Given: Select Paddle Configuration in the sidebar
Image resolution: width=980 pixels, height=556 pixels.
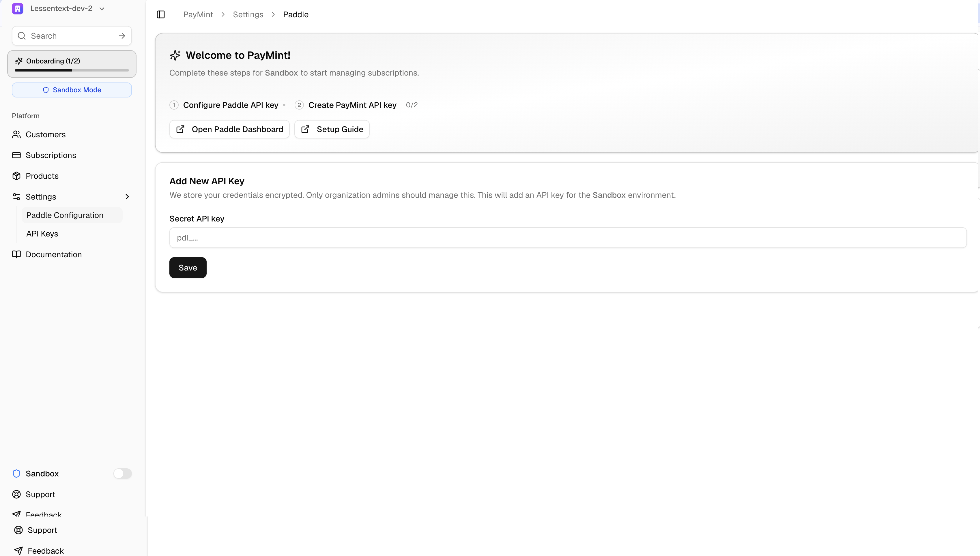Looking at the screenshot, I should pos(65,215).
